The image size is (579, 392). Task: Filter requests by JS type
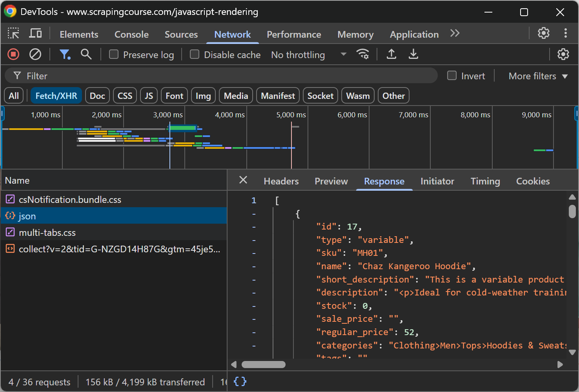click(149, 96)
